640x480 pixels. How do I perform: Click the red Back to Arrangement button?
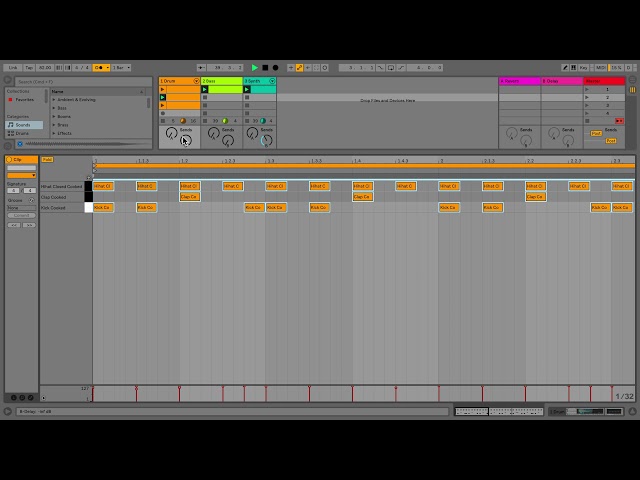619,121
